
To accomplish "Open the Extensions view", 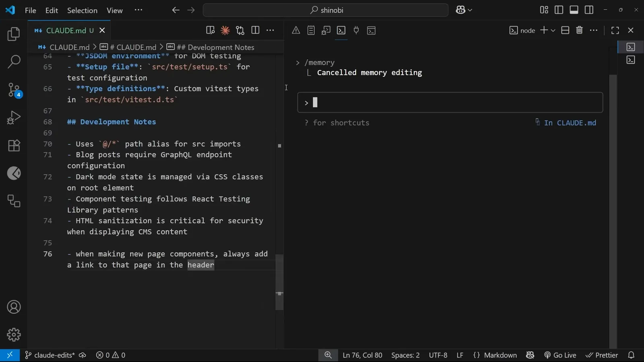I will click(x=14, y=145).
